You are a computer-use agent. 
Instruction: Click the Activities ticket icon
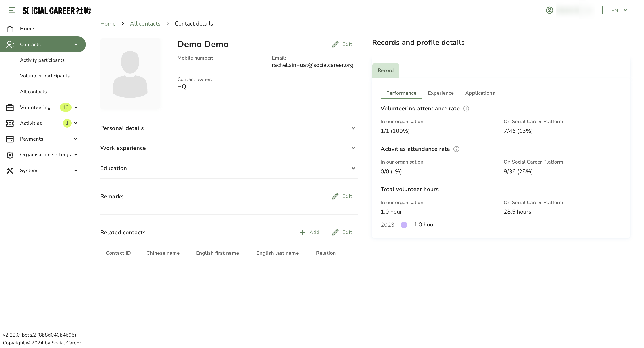tap(10, 123)
